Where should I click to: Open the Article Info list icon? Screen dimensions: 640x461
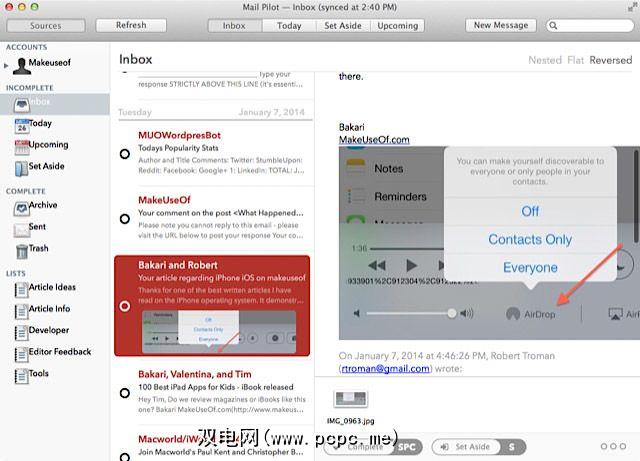click(21, 312)
